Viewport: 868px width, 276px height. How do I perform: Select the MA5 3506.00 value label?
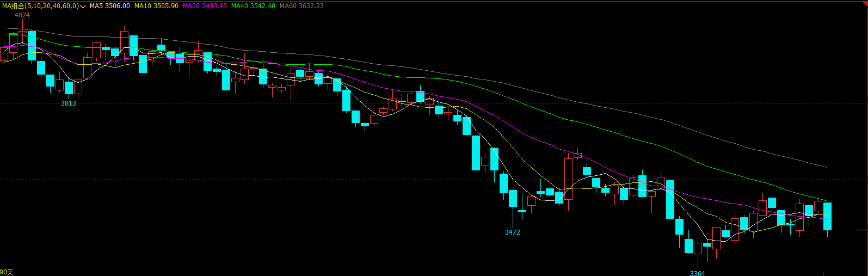pyautogui.click(x=110, y=6)
